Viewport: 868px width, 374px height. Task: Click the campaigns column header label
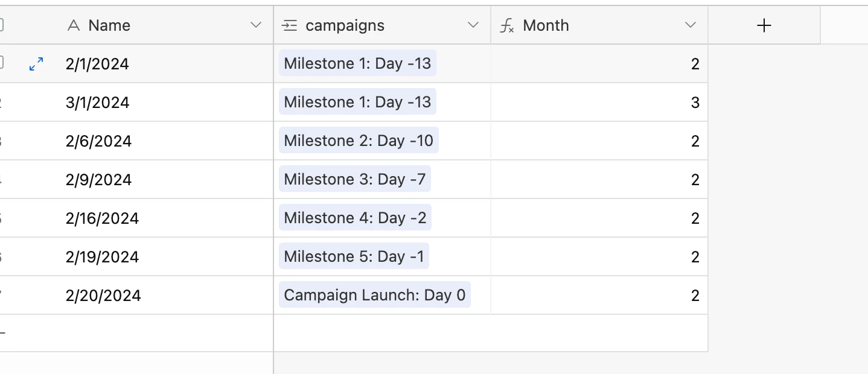(x=345, y=25)
